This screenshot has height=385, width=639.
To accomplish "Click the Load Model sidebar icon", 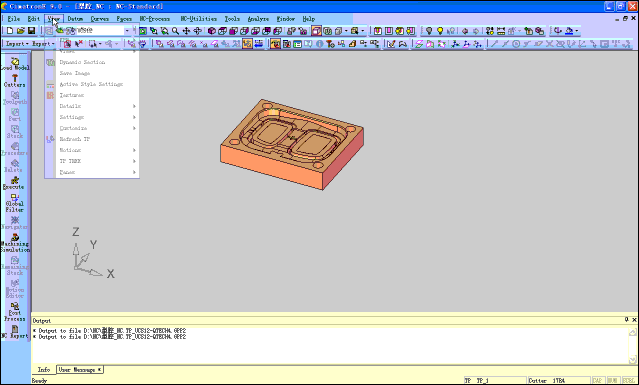I will coord(15,64).
